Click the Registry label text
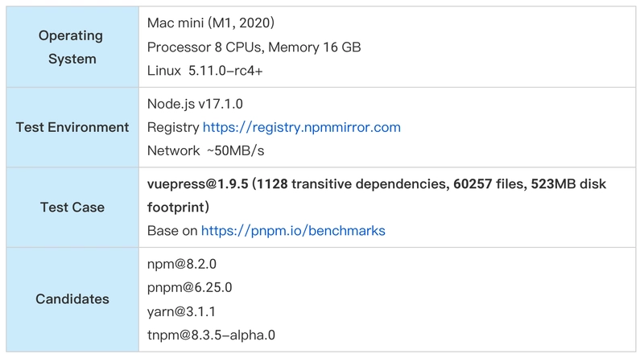This screenshot has width=644, height=358. (x=173, y=127)
